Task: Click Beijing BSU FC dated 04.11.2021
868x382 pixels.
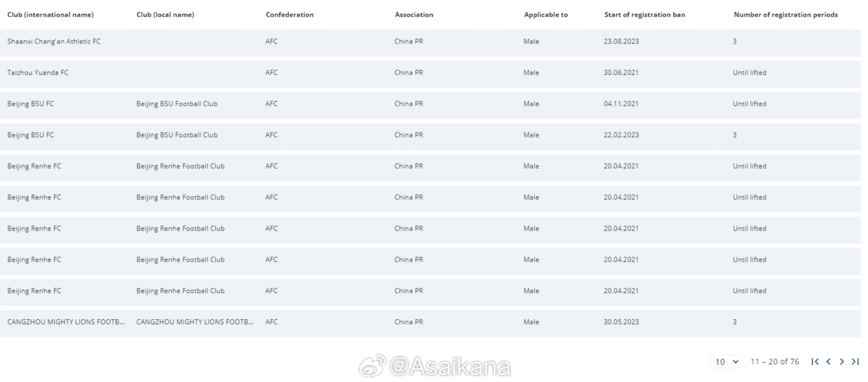Action: click(x=430, y=105)
